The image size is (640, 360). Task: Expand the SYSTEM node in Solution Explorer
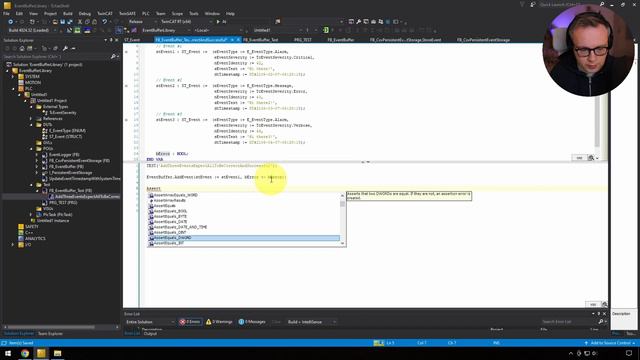click(13, 76)
